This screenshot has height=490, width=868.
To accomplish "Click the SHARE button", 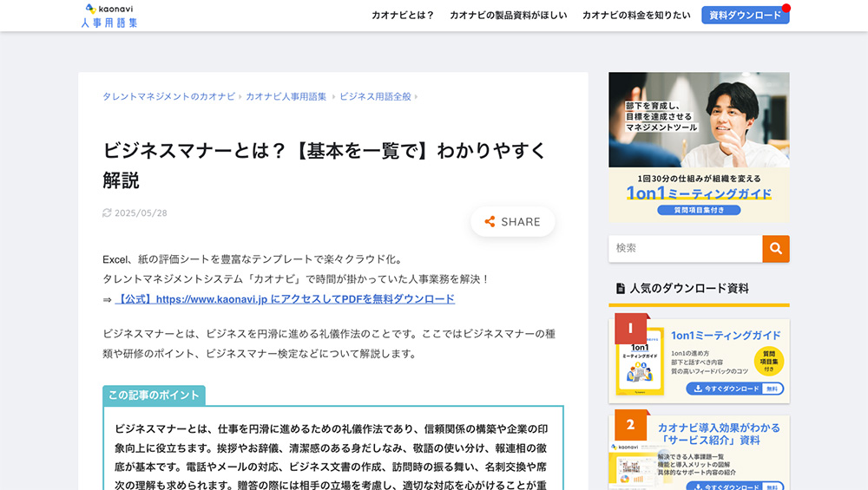I will point(513,222).
